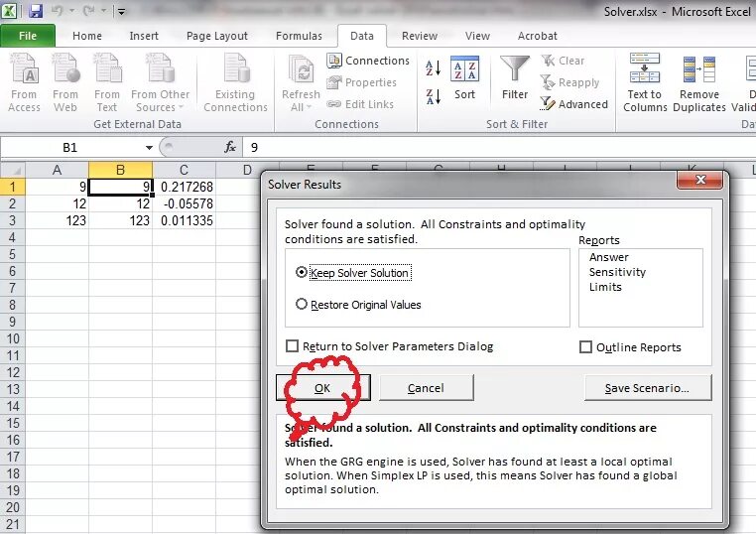The image size is (756, 534).
Task: Click cell A3 containing 123
Action: click(x=57, y=220)
